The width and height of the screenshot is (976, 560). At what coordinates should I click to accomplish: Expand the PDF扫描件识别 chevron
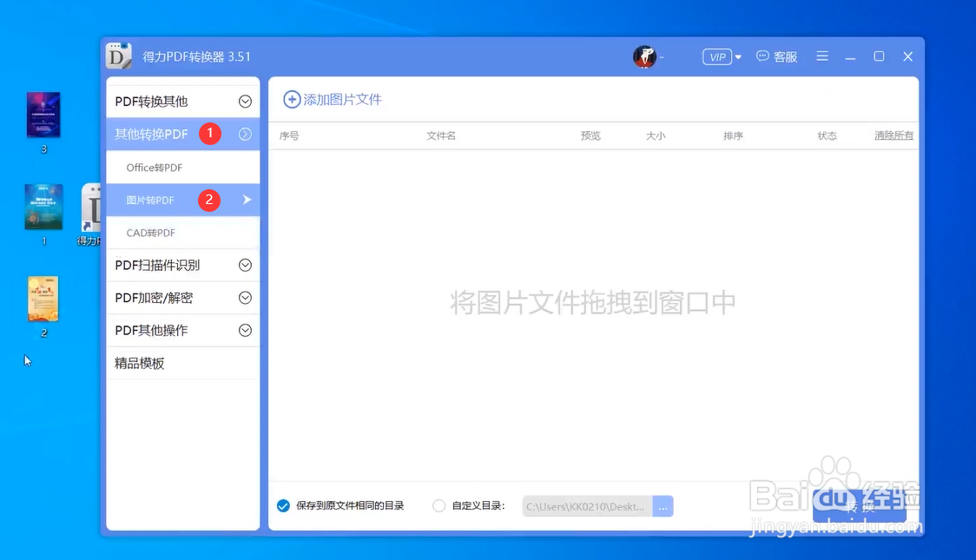click(x=245, y=265)
